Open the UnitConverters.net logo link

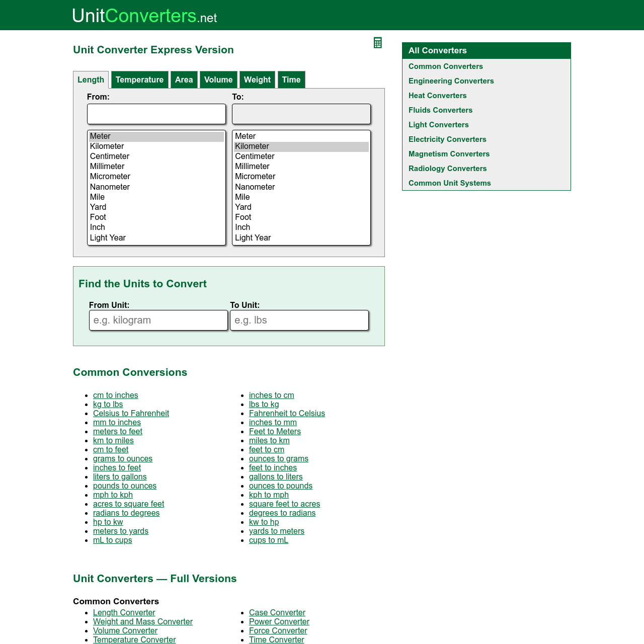click(144, 16)
